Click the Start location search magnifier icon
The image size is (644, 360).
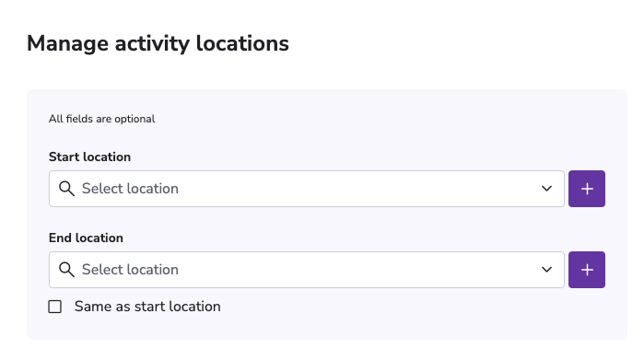66,189
